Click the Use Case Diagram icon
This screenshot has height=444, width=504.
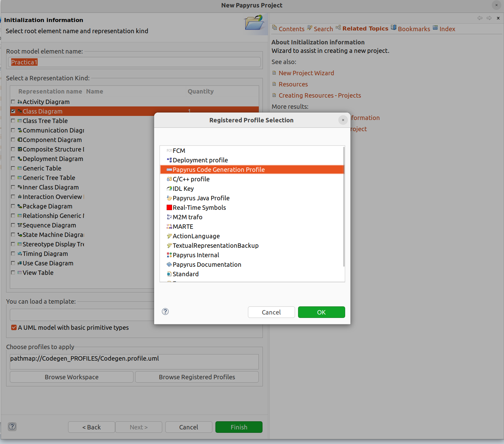click(x=20, y=263)
